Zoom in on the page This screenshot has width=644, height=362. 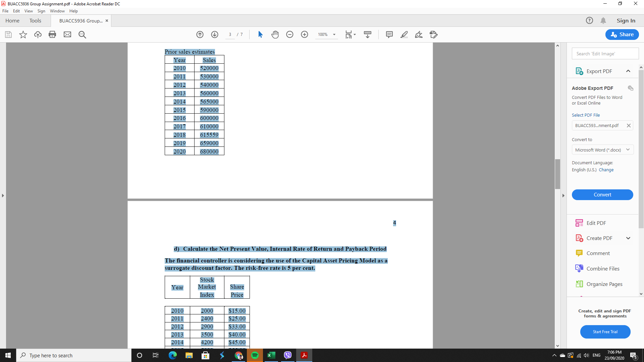point(305,35)
